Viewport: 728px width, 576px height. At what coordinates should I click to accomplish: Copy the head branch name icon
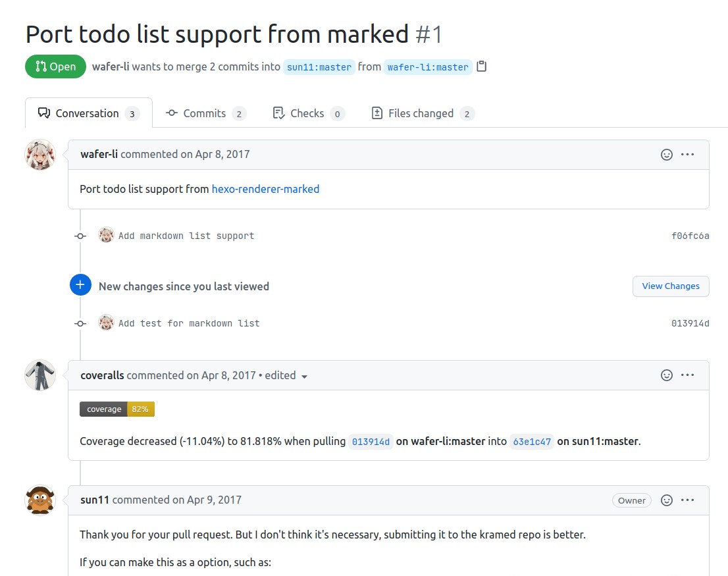coord(482,66)
